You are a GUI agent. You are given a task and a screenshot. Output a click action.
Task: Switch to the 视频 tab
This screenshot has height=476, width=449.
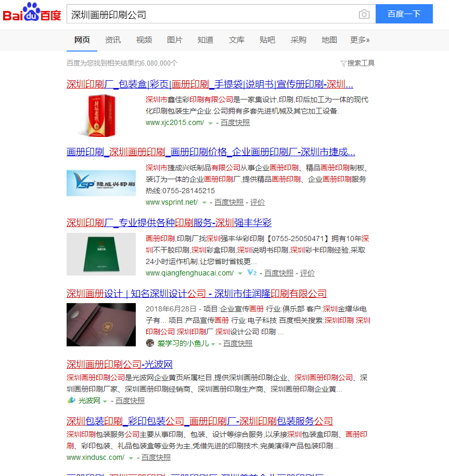(144, 40)
